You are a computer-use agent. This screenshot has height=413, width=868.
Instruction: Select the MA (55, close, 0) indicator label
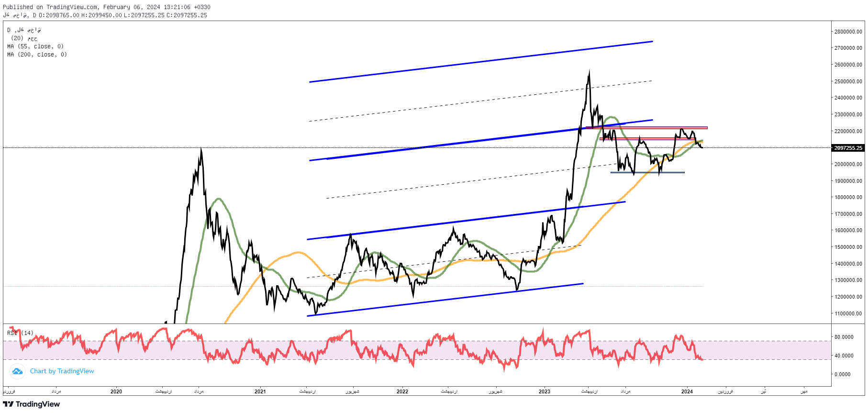click(x=35, y=46)
